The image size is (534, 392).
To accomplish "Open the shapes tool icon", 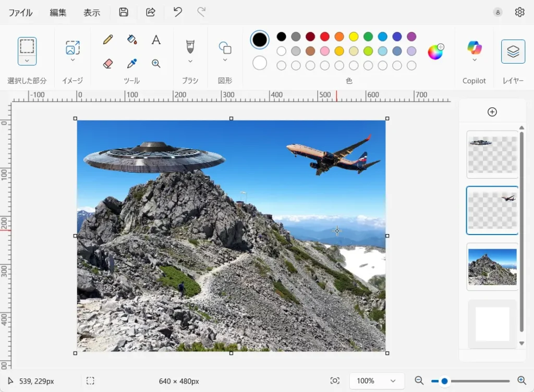I will pos(225,47).
